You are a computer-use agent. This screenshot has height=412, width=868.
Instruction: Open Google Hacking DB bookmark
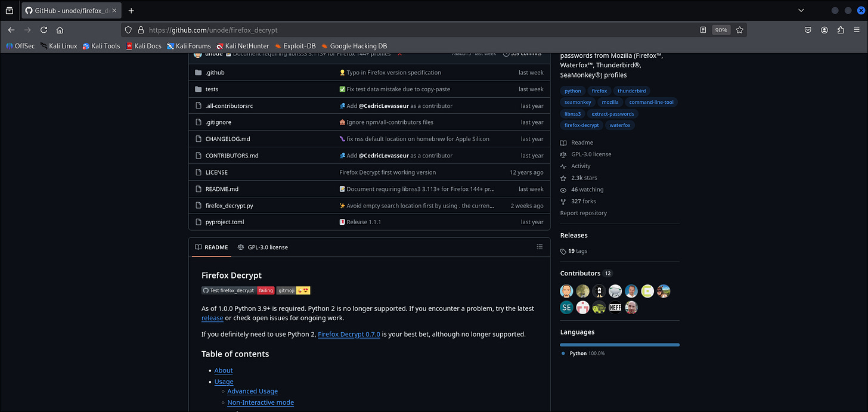click(354, 46)
